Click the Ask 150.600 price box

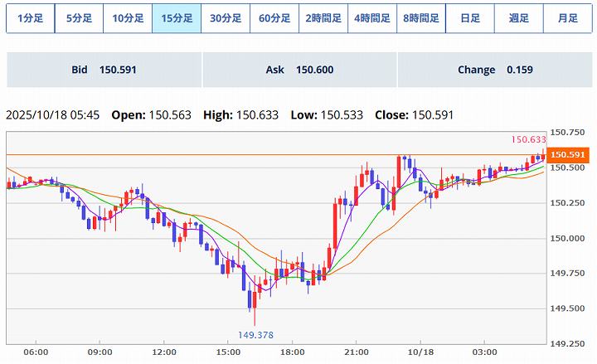tap(299, 70)
